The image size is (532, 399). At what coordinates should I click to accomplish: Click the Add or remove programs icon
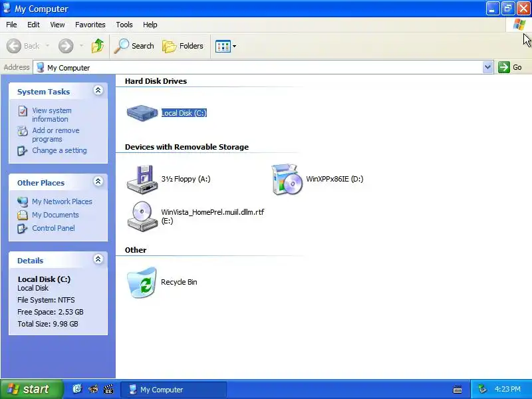[x=23, y=130]
